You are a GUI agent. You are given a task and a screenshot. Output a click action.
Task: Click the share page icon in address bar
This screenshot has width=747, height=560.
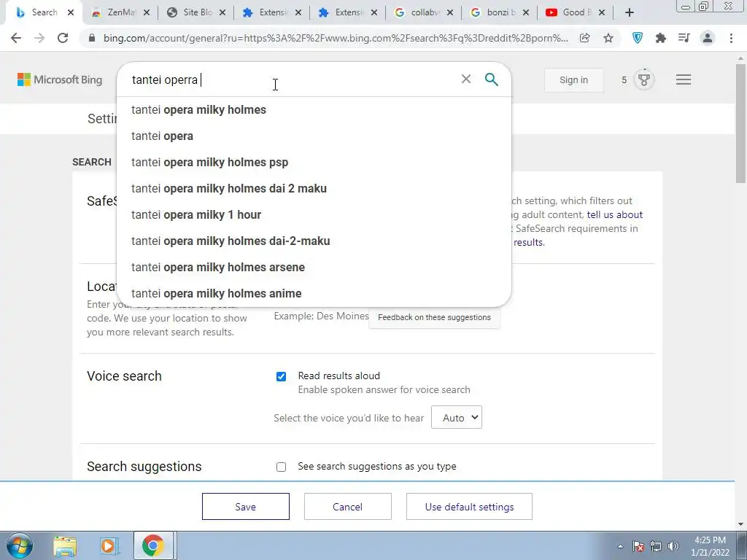584,38
